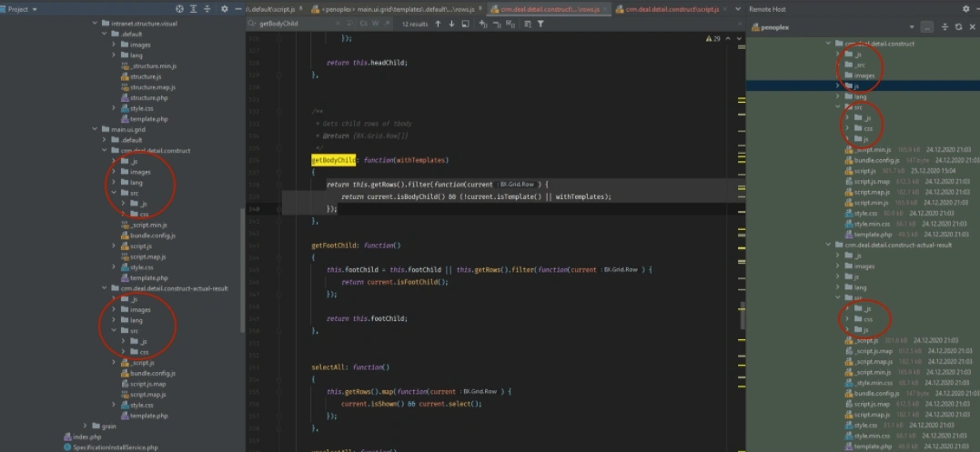Select the highlighted js folder row in Remote Host
Viewport: 980px width, 452px height.
863,85
